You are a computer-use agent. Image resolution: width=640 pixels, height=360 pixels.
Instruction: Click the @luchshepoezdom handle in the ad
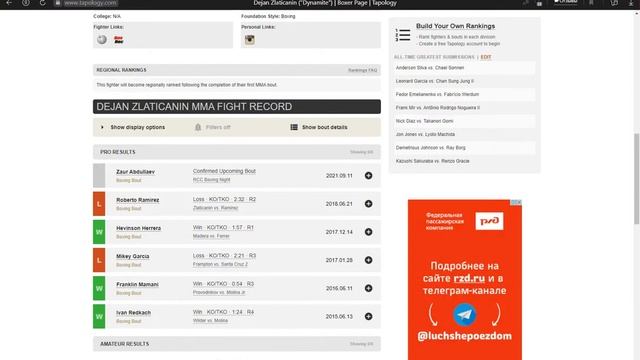coord(464,336)
